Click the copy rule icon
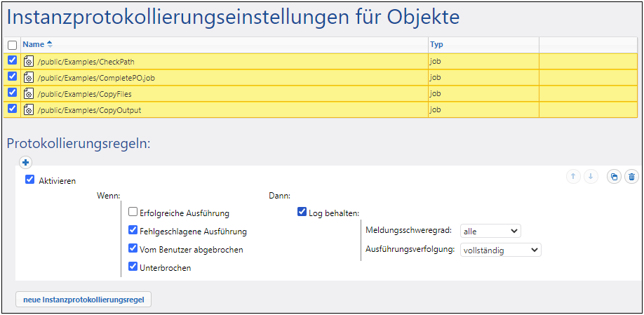 coord(614,177)
